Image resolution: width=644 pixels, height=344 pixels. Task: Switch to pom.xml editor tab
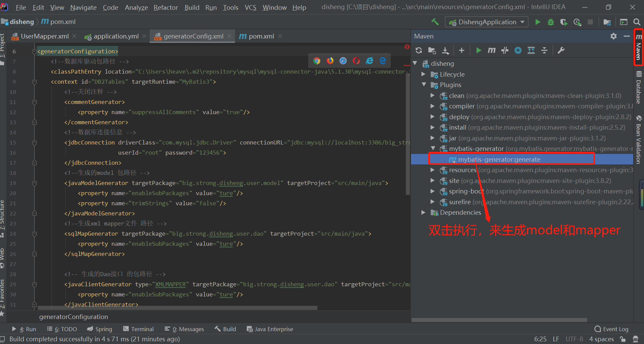261,36
